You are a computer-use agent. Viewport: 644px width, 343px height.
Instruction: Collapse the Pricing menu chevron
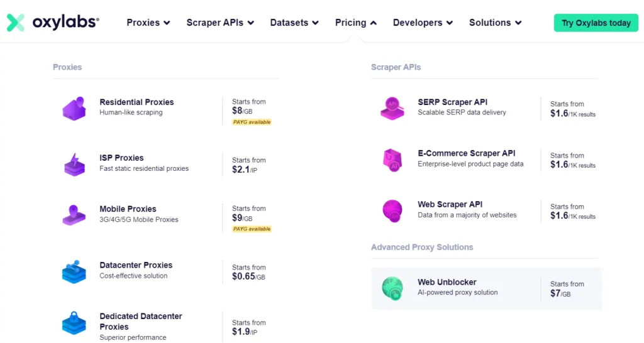click(374, 23)
